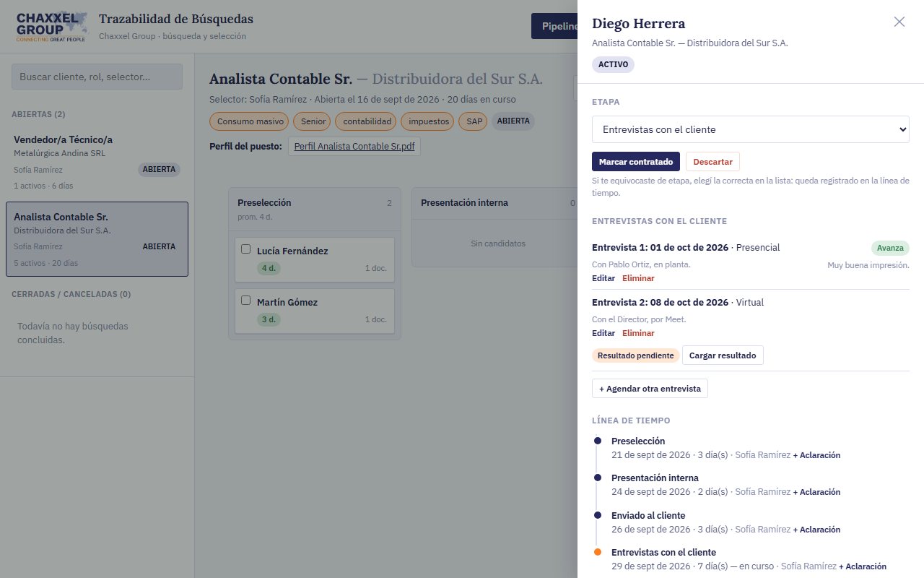Add Aclaración to the Preselección timeline entry
The height and width of the screenshot is (578, 924).
coord(816,455)
